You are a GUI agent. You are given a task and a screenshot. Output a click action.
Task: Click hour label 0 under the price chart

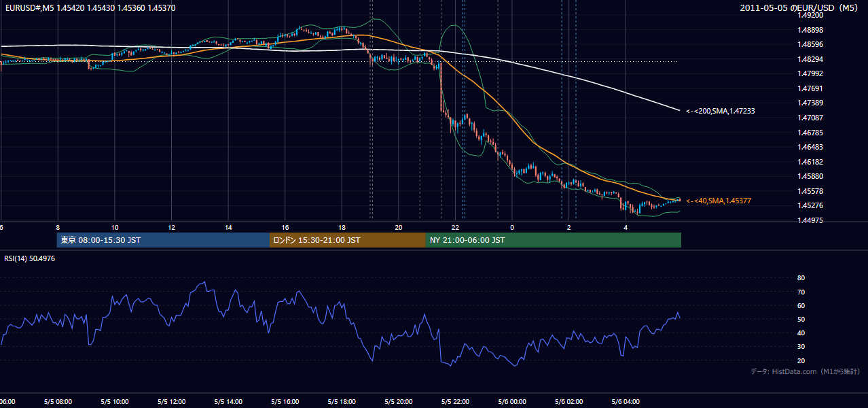pos(512,227)
